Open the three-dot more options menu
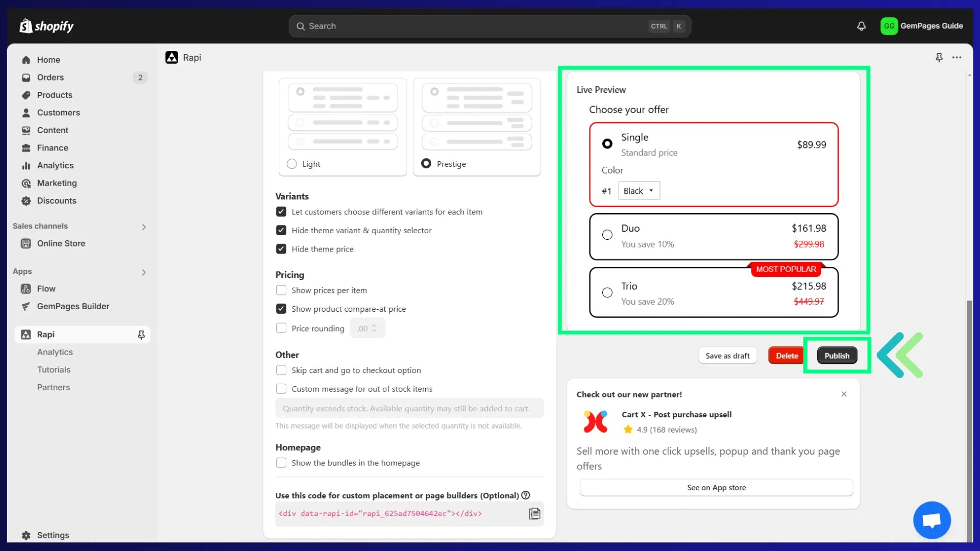 [957, 58]
